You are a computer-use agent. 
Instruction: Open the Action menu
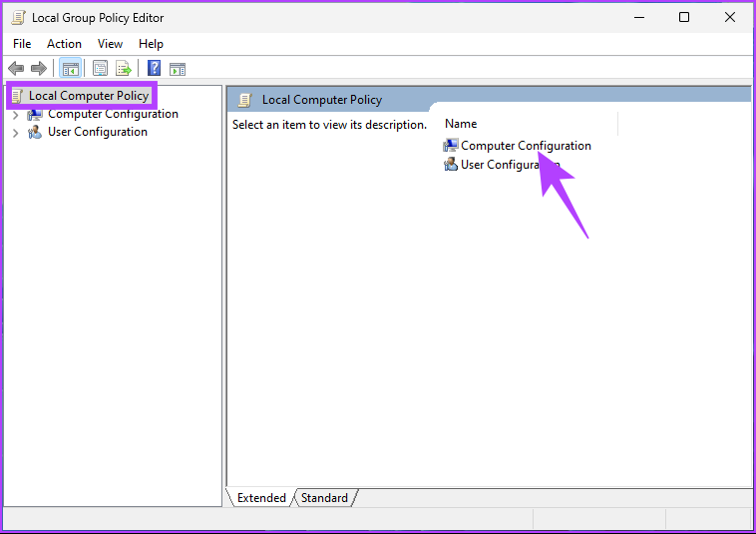(x=64, y=44)
